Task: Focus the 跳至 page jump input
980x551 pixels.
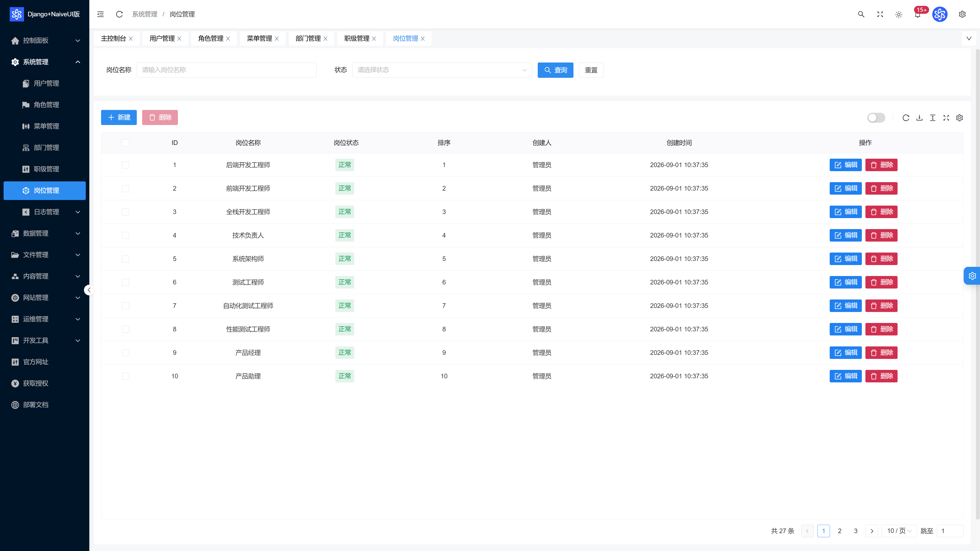Action: pos(950,531)
